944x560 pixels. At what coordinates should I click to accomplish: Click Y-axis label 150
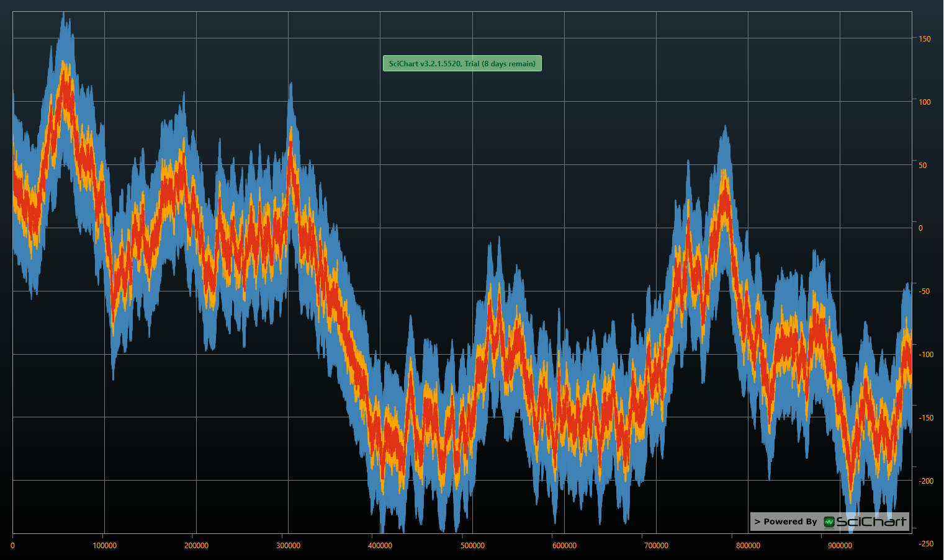[x=925, y=39]
